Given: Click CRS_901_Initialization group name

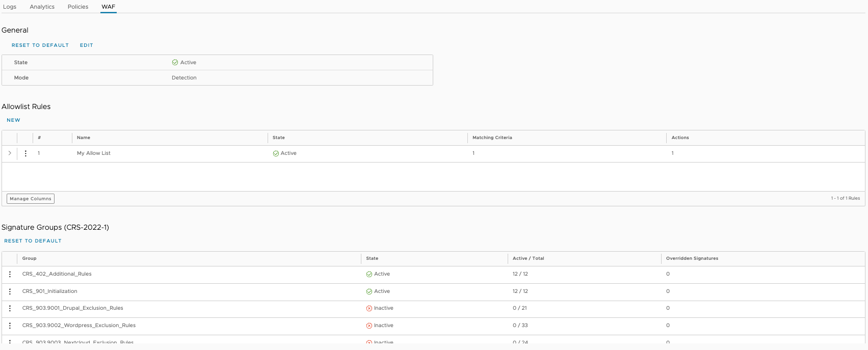Looking at the screenshot, I should (x=50, y=291).
